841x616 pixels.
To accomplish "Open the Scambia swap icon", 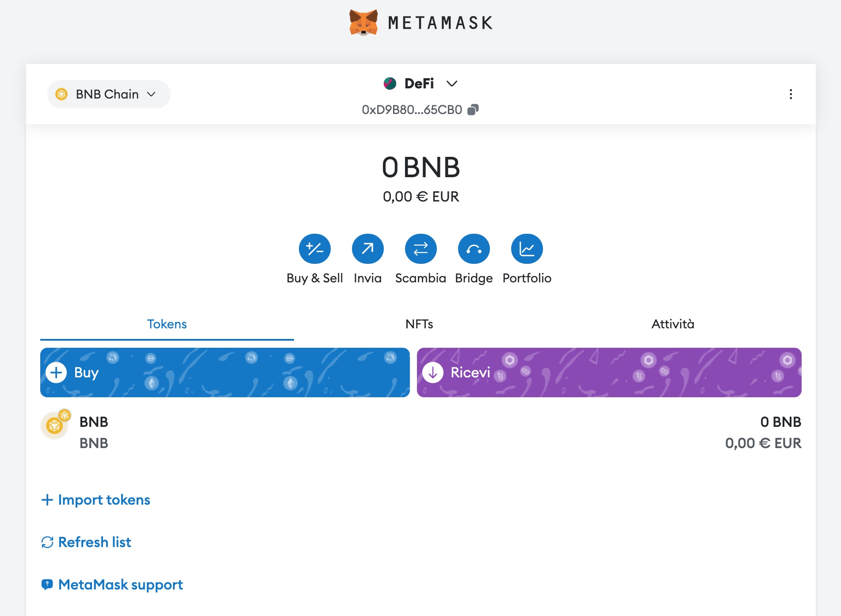I will 421,249.
